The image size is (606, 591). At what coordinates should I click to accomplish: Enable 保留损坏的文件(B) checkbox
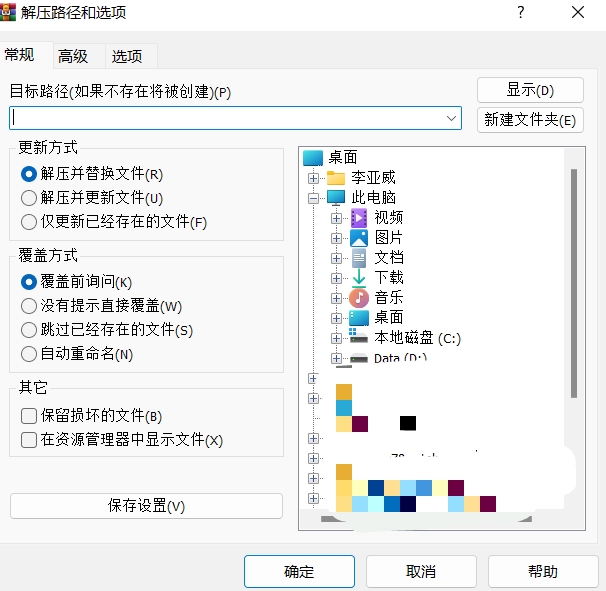tap(29, 416)
